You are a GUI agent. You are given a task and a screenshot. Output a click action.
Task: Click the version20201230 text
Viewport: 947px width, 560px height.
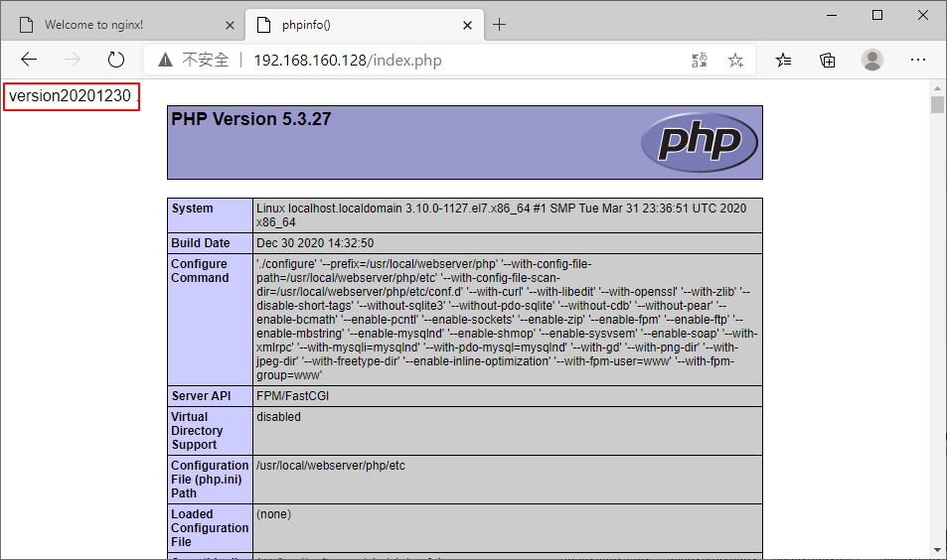(71, 96)
